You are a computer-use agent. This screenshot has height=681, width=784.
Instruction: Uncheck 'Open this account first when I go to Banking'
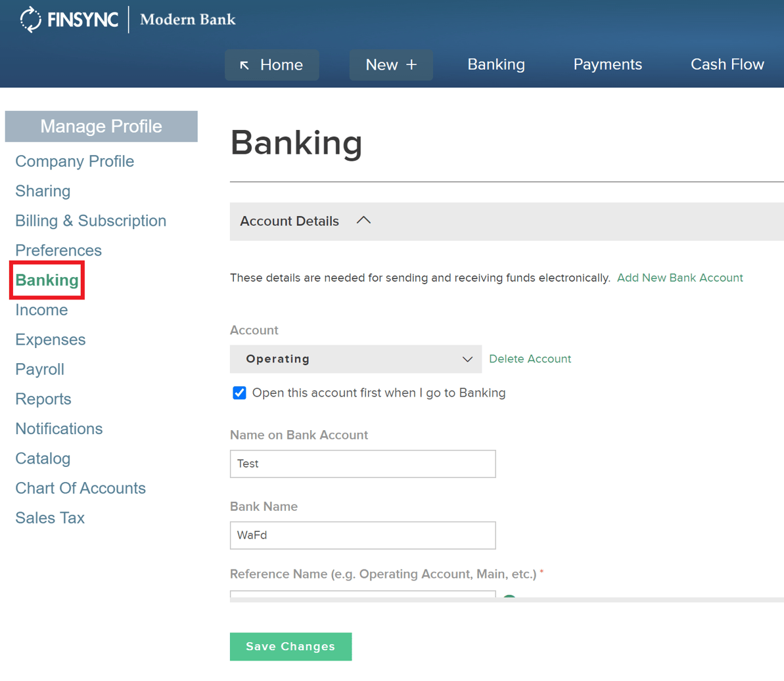coord(239,393)
